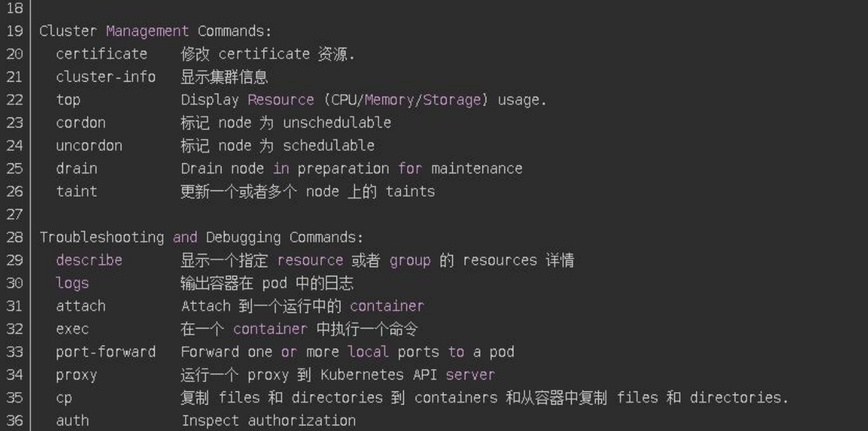Click the 'drain' command name
868x431 pixels.
[76, 168]
